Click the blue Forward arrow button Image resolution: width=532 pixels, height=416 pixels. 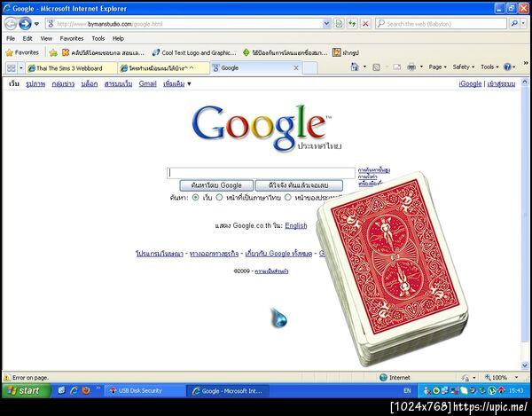(x=25, y=24)
